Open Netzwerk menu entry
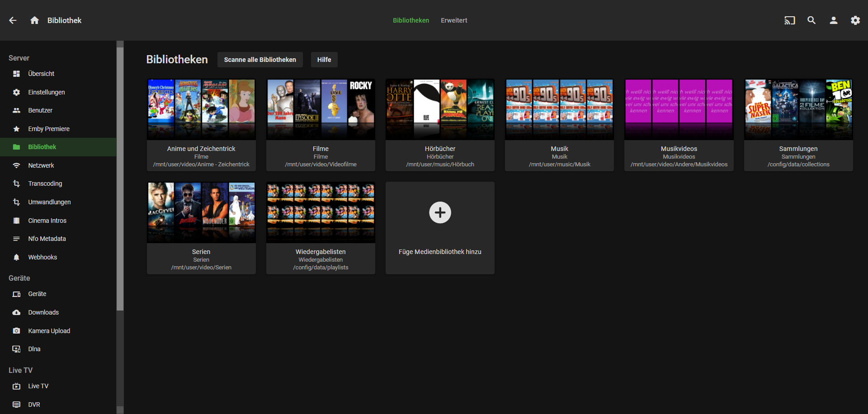The image size is (868, 414). pyautogui.click(x=58, y=165)
